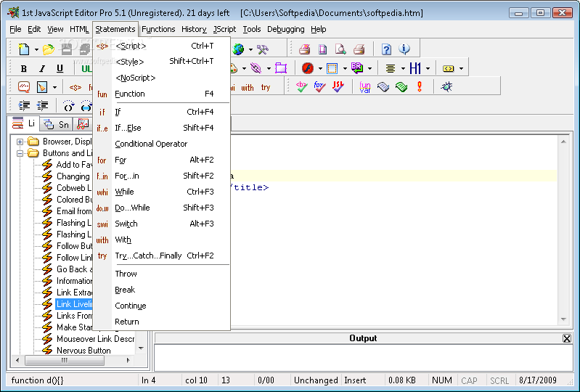Open dropdown arrow next to alignment icon

[403, 69]
